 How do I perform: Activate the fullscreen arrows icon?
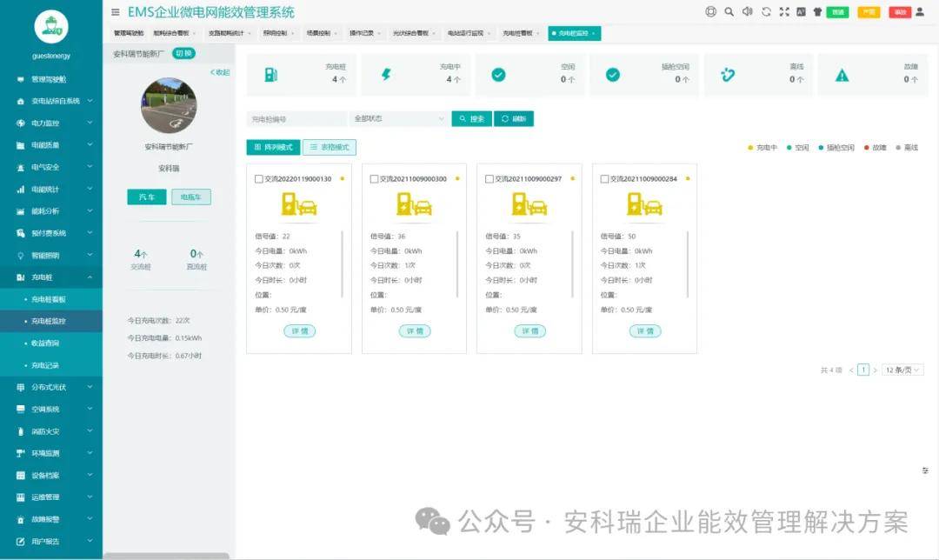[784, 11]
